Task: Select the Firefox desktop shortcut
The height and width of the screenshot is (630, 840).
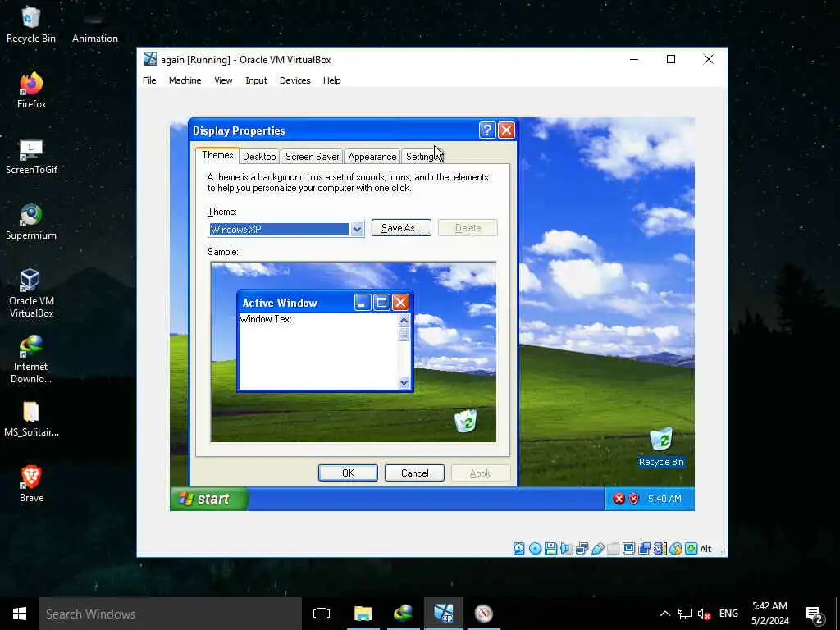Action: [31, 90]
